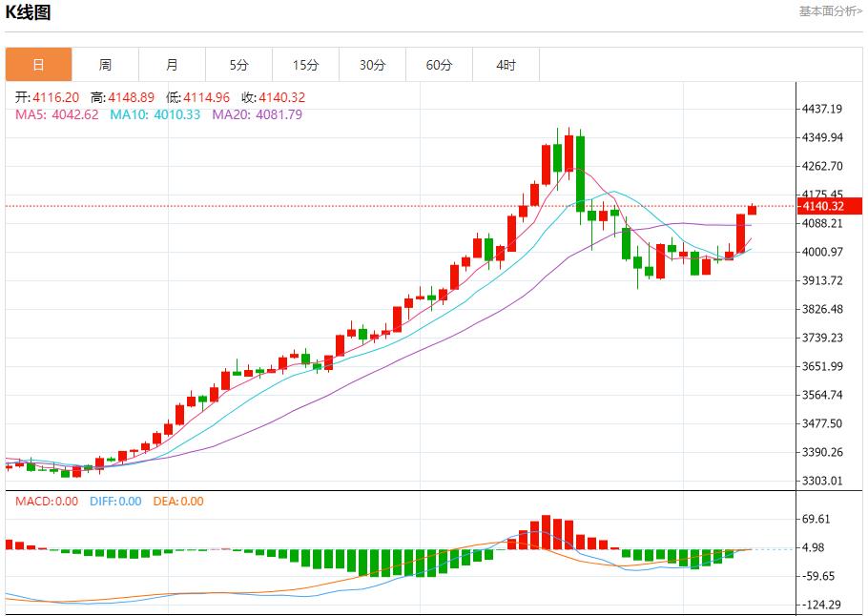Click the K线图 chart title
This screenshot has width=868, height=616.
point(29,10)
